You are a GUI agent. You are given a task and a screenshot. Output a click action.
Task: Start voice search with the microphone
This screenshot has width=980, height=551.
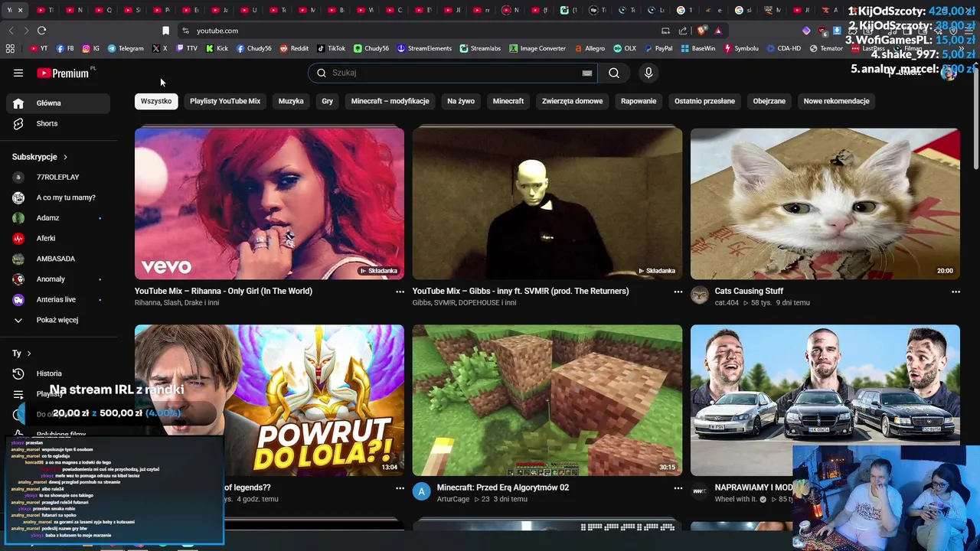point(648,73)
